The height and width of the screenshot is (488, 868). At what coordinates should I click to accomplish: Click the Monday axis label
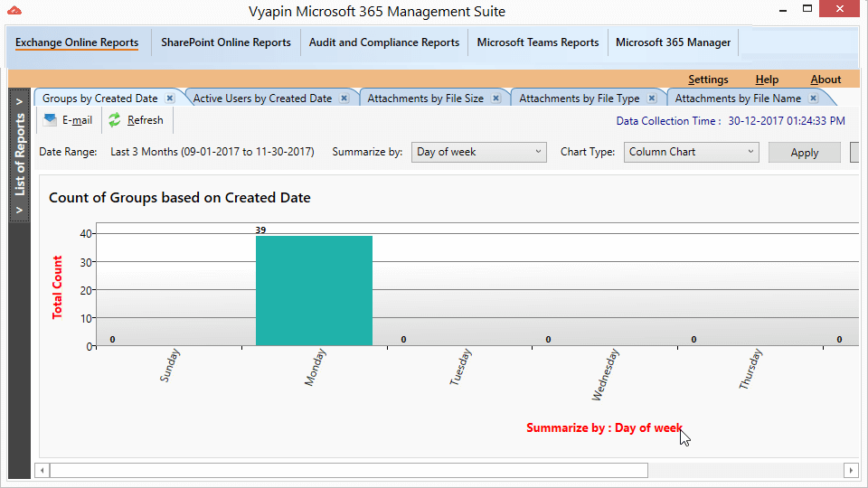[x=315, y=368]
